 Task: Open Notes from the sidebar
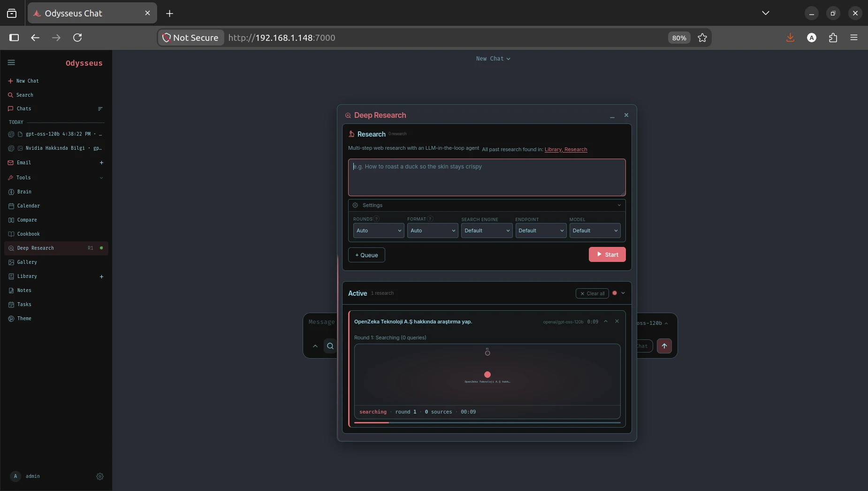click(x=56, y=290)
